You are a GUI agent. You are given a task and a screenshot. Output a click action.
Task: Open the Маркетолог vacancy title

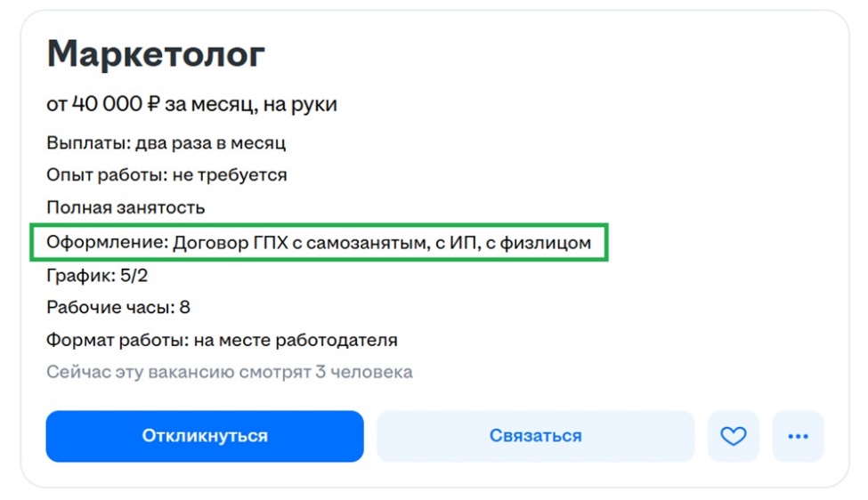[x=156, y=55]
